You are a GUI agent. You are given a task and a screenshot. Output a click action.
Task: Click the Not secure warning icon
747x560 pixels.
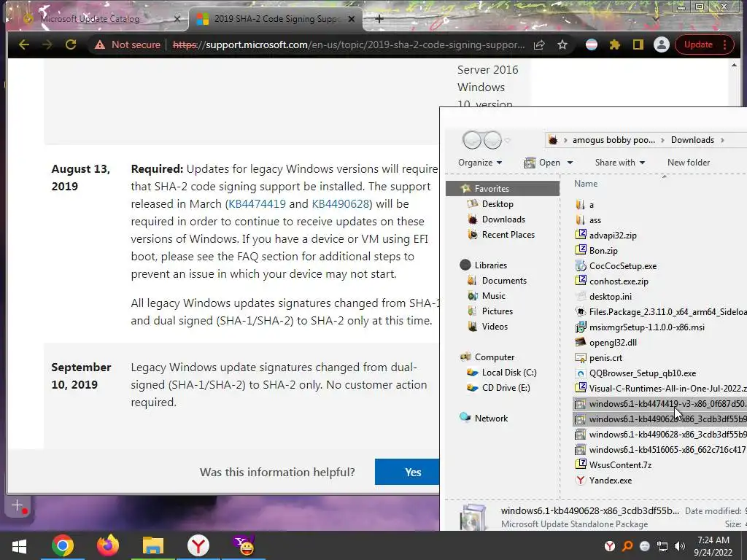point(99,44)
